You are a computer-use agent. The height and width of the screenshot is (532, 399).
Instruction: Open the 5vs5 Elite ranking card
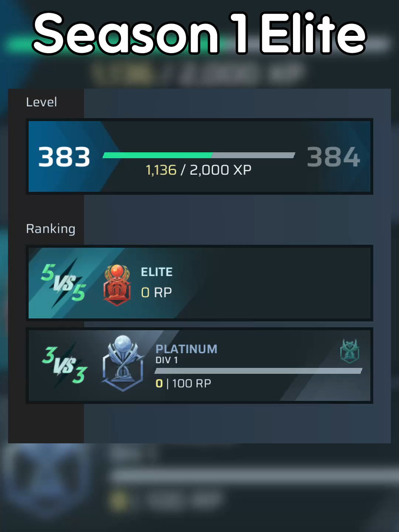pos(199,283)
